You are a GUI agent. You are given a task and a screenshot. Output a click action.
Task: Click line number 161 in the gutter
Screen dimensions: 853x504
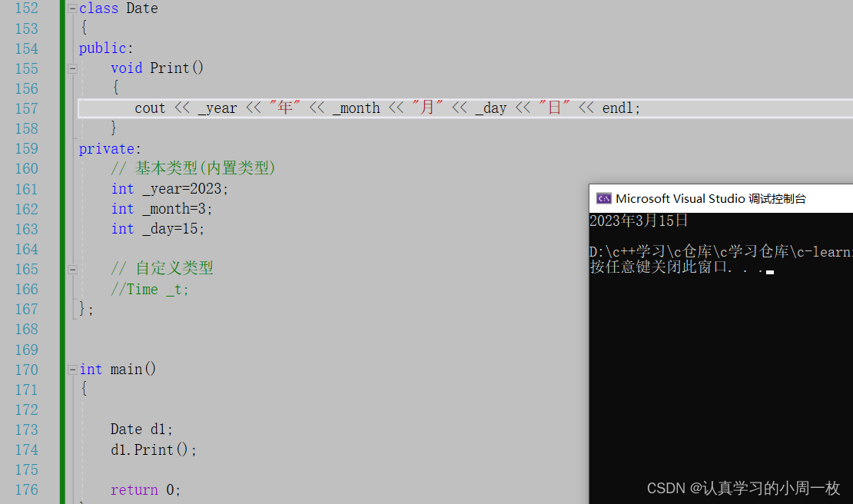(x=27, y=189)
